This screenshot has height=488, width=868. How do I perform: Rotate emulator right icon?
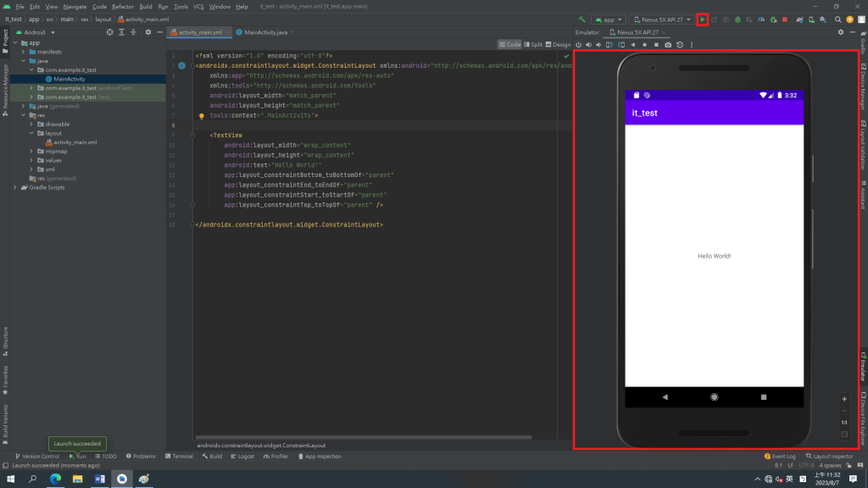click(x=621, y=45)
